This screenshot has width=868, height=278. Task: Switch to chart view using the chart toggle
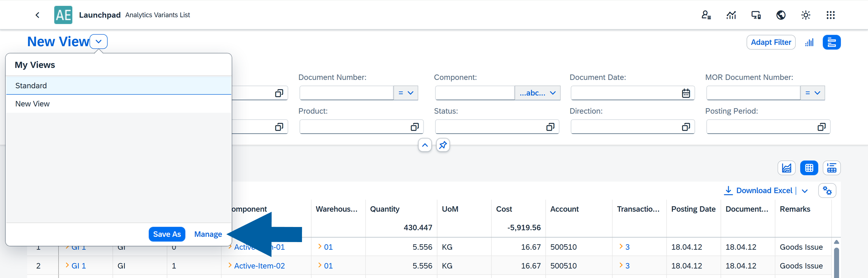tap(786, 168)
